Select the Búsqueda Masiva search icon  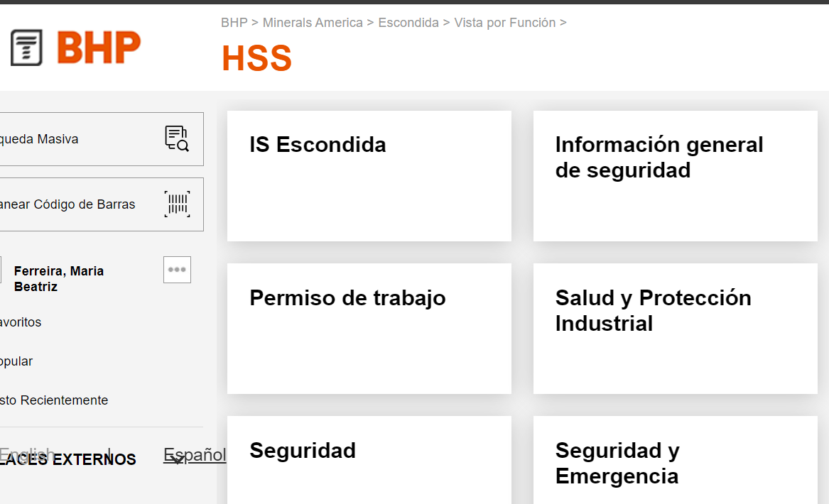click(176, 138)
